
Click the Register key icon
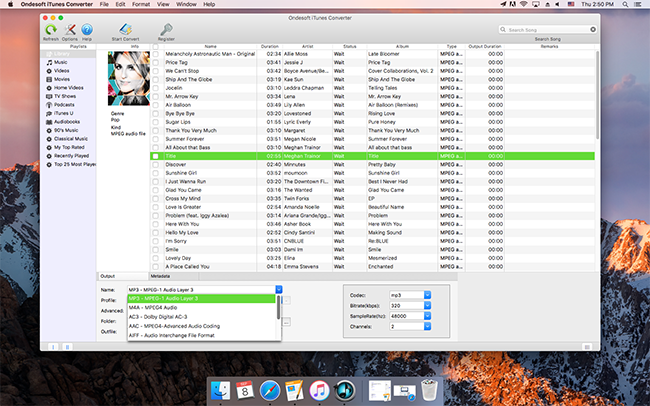(166, 30)
